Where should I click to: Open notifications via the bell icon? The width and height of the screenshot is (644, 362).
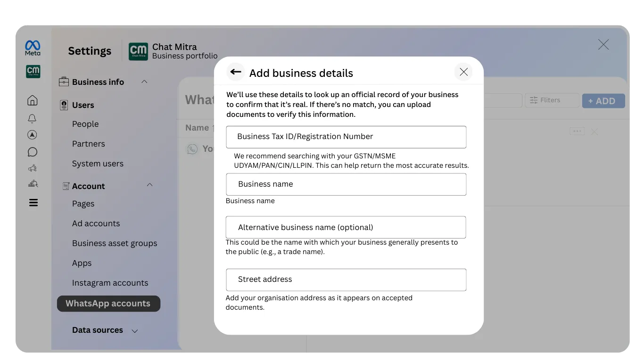click(33, 118)
